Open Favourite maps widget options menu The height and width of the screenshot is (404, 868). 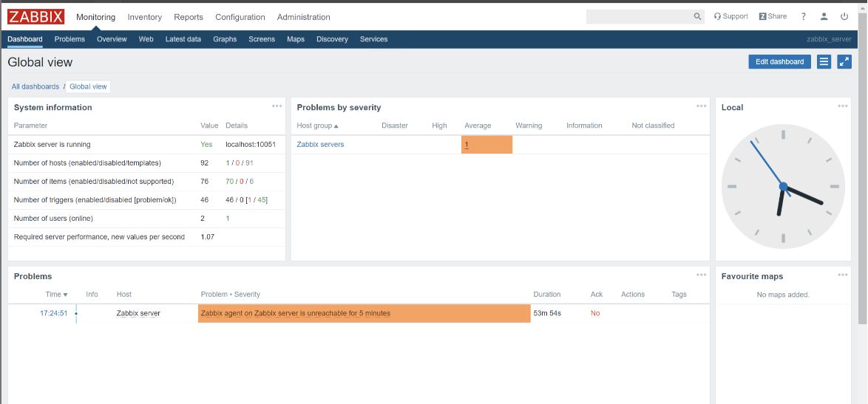[x=843, y=275]
